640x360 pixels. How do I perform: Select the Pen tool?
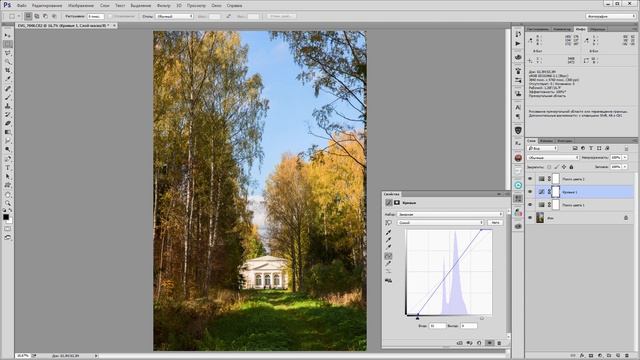(x=8, y=159)
